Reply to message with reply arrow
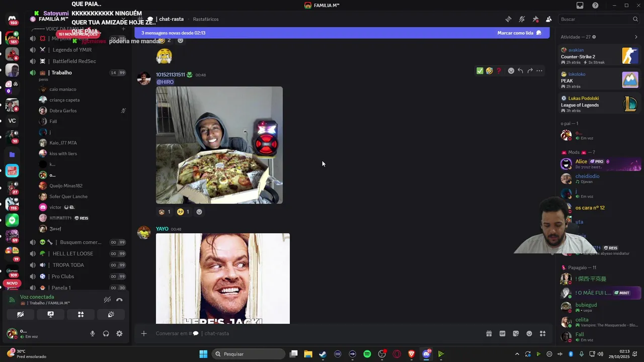The image size is (644, 362). click(x=520, y=71)
